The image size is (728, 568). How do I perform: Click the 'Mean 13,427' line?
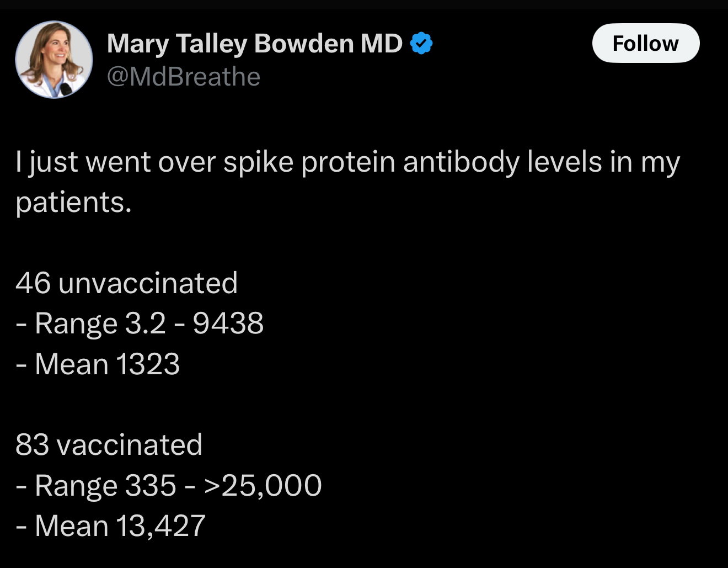pyautogui.click(x=110, y=525)
